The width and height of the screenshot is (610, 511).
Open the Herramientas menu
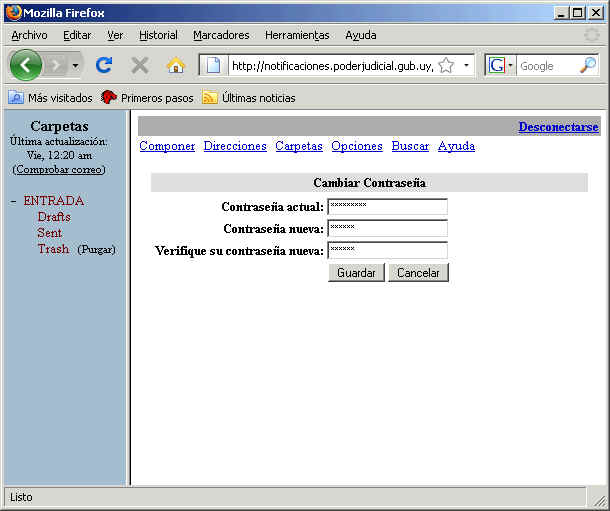pos(297,35)
